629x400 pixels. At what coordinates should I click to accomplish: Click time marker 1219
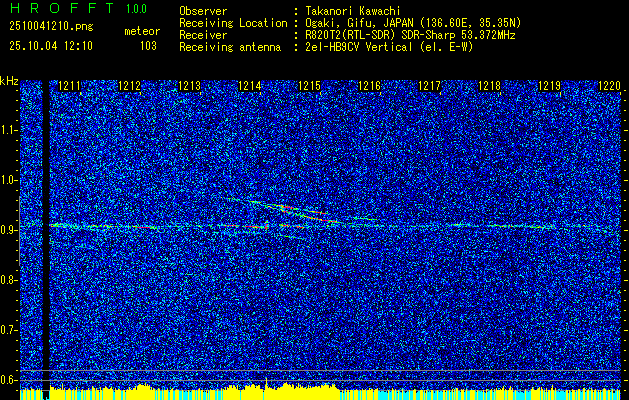pyautogui.click(x=549, y=86)
